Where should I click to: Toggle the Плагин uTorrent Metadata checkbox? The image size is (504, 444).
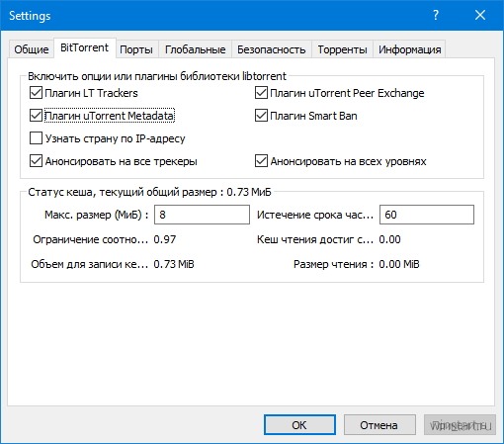click(x=36, y=116)
